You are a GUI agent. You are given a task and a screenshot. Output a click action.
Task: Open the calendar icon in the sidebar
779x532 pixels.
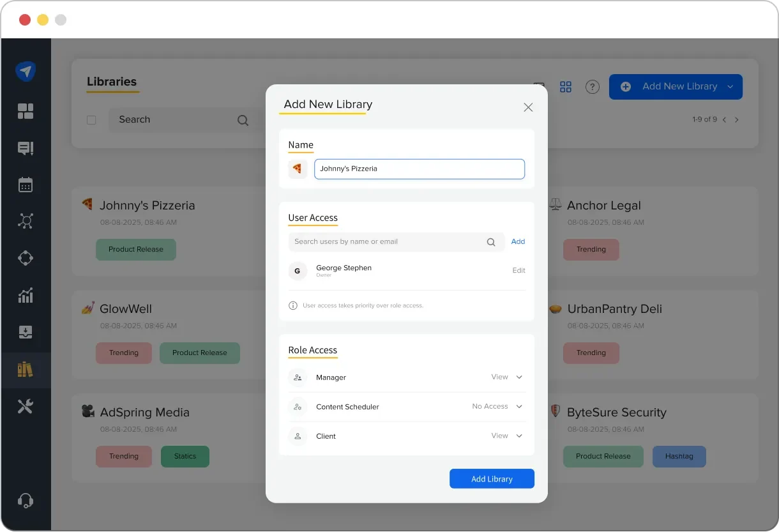(x=26, y=185)
